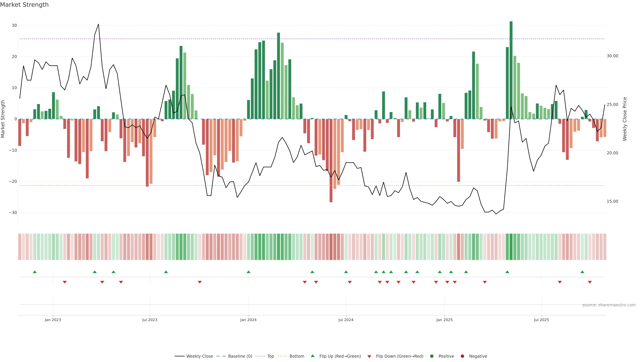The width and height of the screenshot is (644, 362).
Task: Click the left Market Strength axis title
Action: point(3,119)
